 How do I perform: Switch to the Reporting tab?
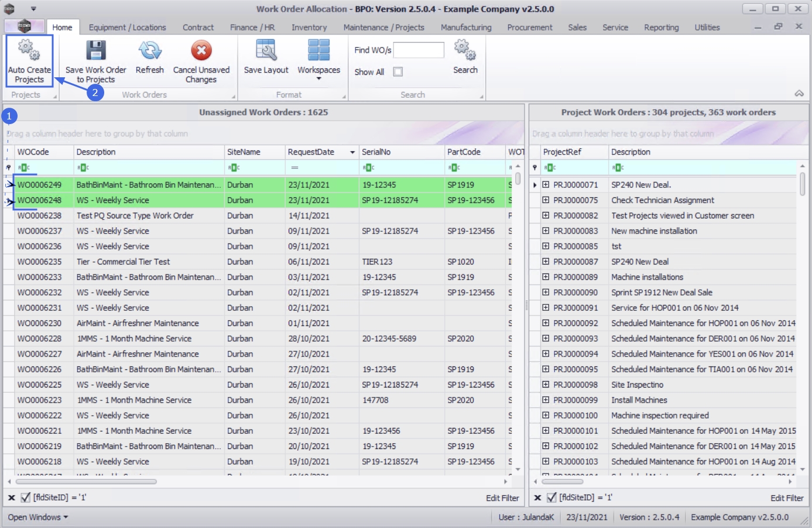click(x=662, y=27)
